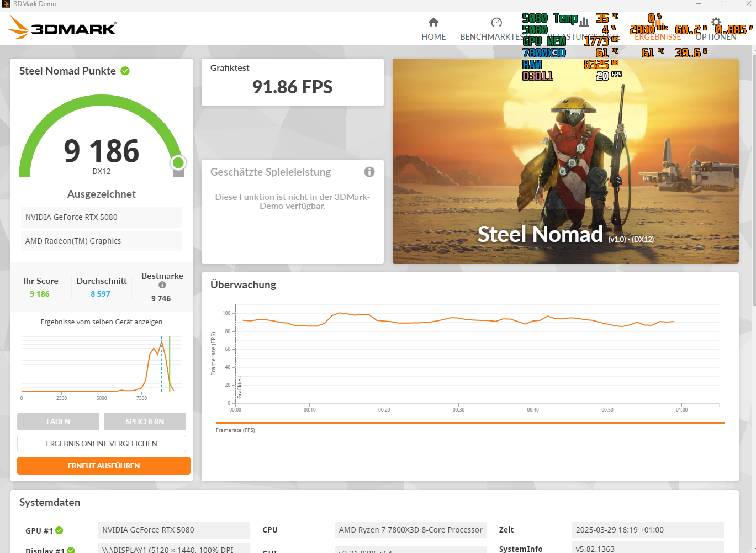This screenshot has width=756, height=553.
Task: Open the HOME tab
Action: pos(433,30)
